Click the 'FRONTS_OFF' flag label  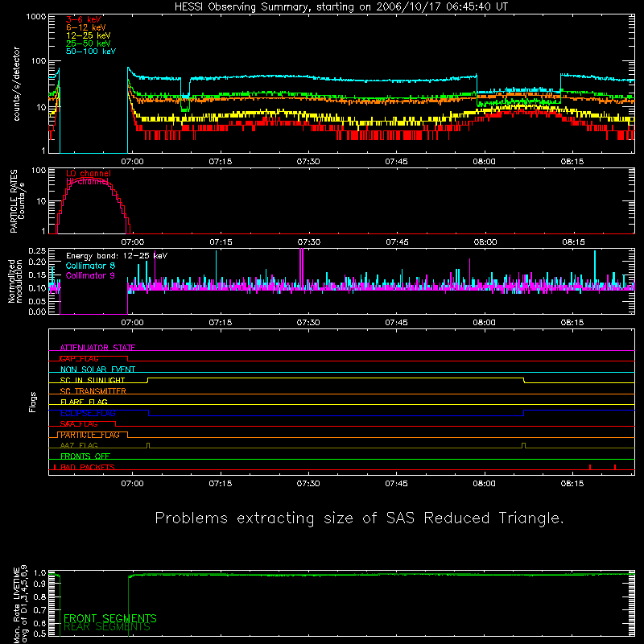(85, 456)
